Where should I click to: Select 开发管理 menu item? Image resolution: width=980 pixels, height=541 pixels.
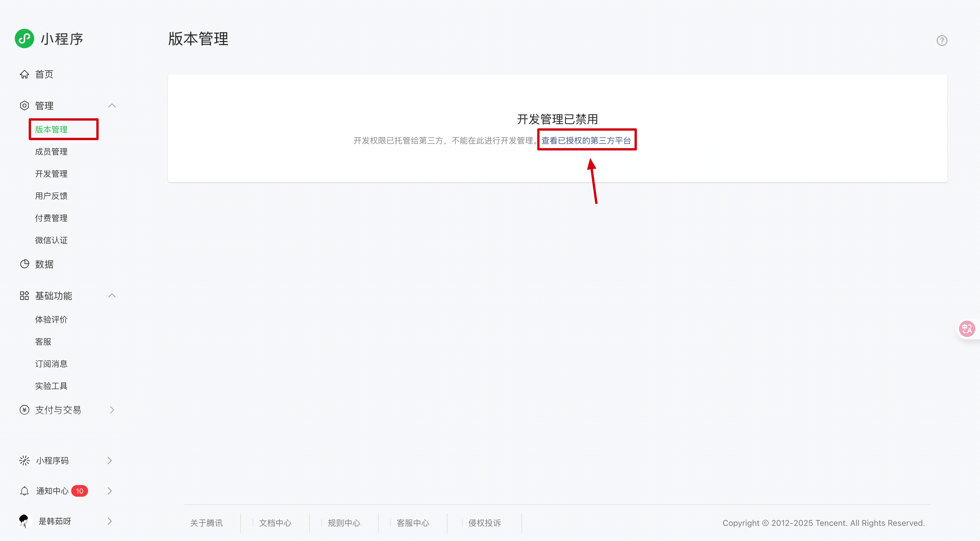51,174
